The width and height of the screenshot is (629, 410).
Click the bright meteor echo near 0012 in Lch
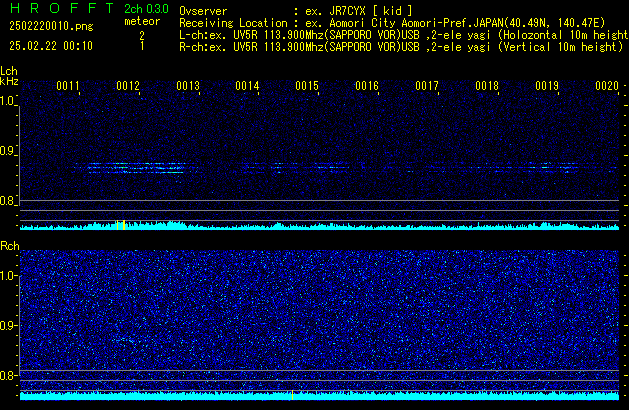pyautogui.click(x=136, y=168)
